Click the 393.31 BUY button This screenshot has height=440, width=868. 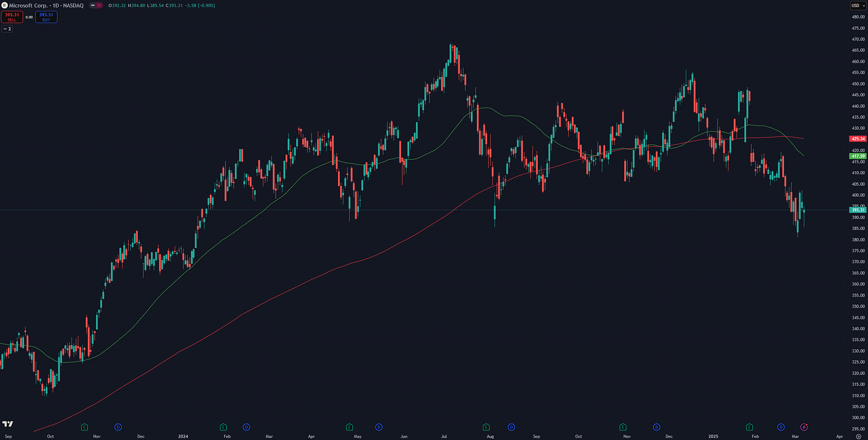46,17
